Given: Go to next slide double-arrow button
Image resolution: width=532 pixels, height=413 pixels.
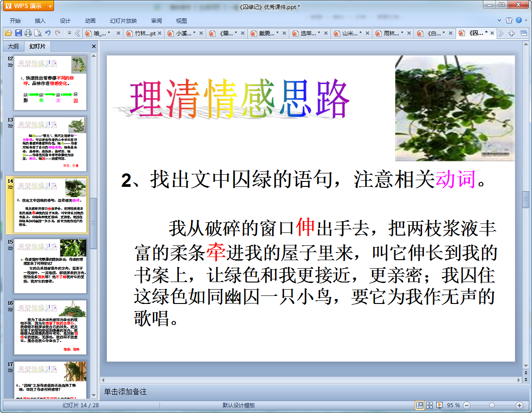Looking at the screenshot, I should 526,379.
